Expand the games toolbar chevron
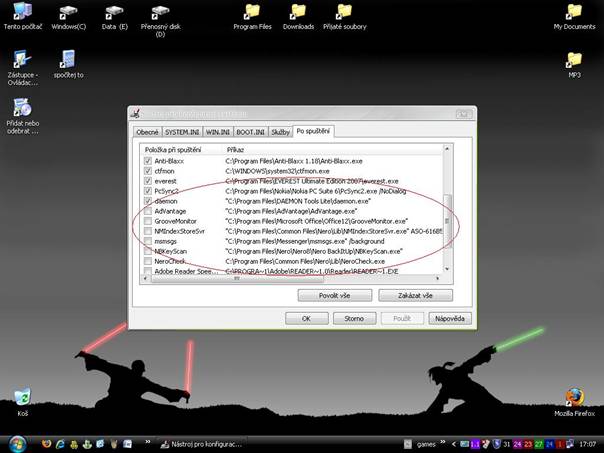Viewport: 604px width, 453px height. pos(443,441)
